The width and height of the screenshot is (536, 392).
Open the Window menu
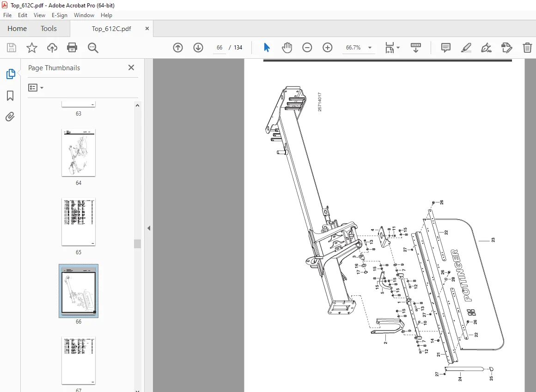(x=84, y=15)
